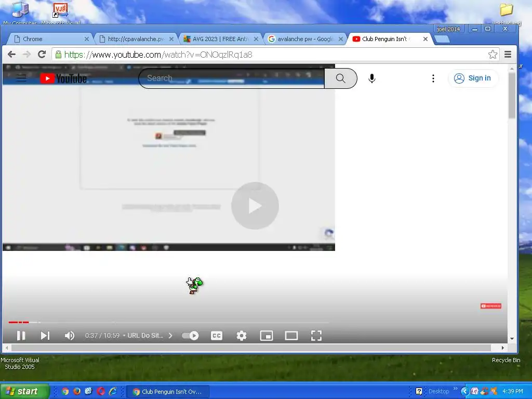Image resolution: width=532 pixels, height=399 pixels.
Task: Switch to the 'Chrome' tab
Action: pos(49,39)
